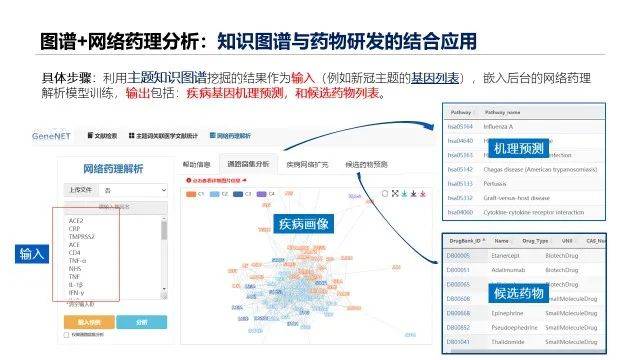Click the red download icon above the chart
This screenshot has height=360, width=640.
coord(423,193)
